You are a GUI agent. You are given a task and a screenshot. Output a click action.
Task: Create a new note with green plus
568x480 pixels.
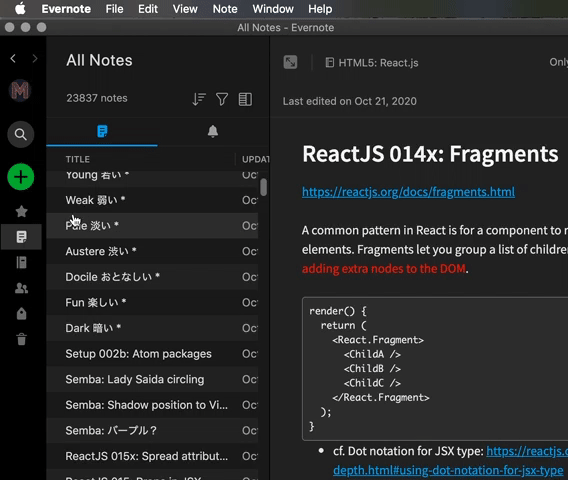click(21, 177)
